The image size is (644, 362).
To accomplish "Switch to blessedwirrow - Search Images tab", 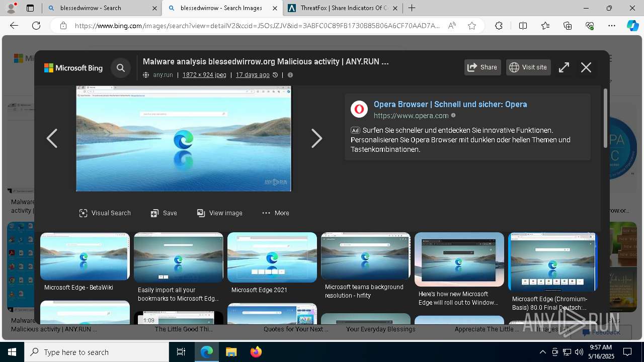I will [x=221, y=8].
